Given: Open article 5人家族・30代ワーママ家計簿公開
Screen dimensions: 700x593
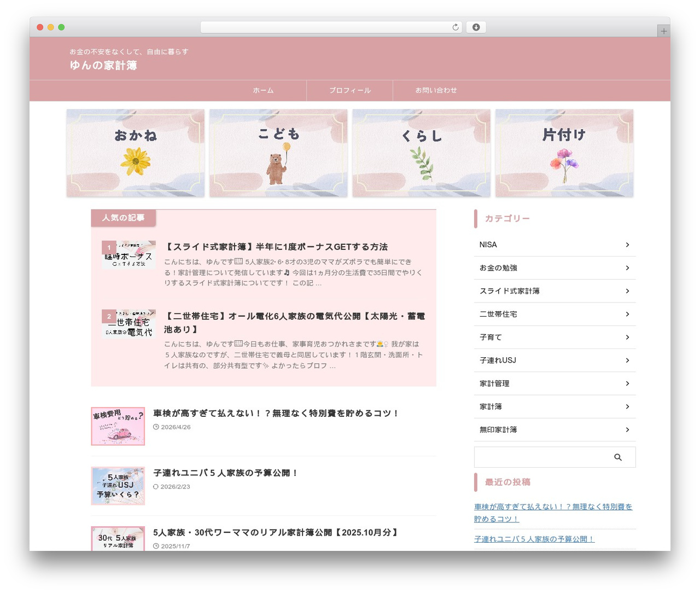Looking at the screenshot, I should [276, 532].
